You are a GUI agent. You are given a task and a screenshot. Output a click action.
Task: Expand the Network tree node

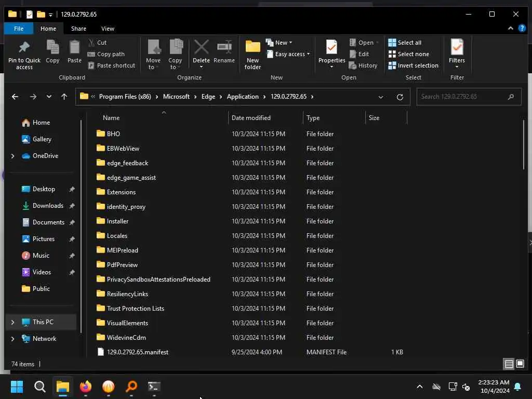12,339
